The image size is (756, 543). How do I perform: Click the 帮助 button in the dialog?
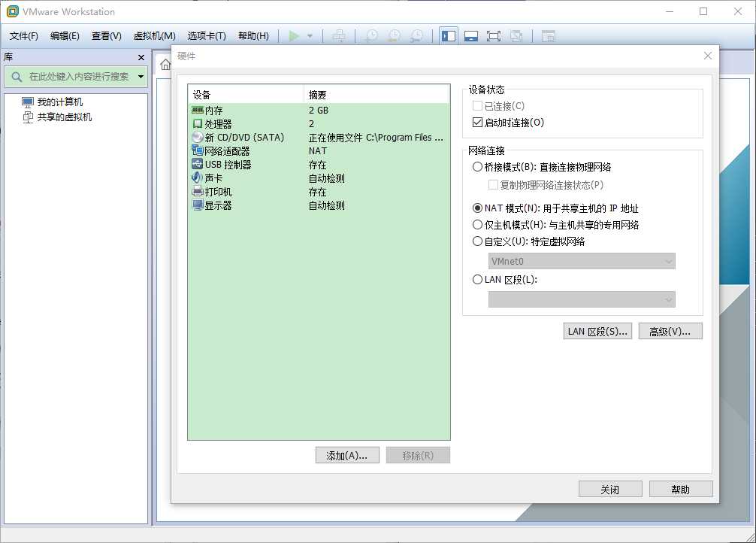click(x=681, y=489)
